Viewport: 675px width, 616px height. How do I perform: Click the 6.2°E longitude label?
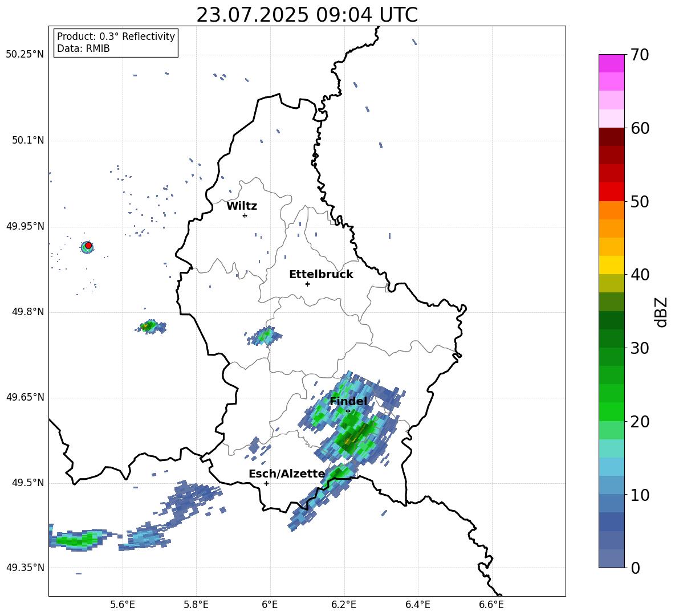coord(344,605)
